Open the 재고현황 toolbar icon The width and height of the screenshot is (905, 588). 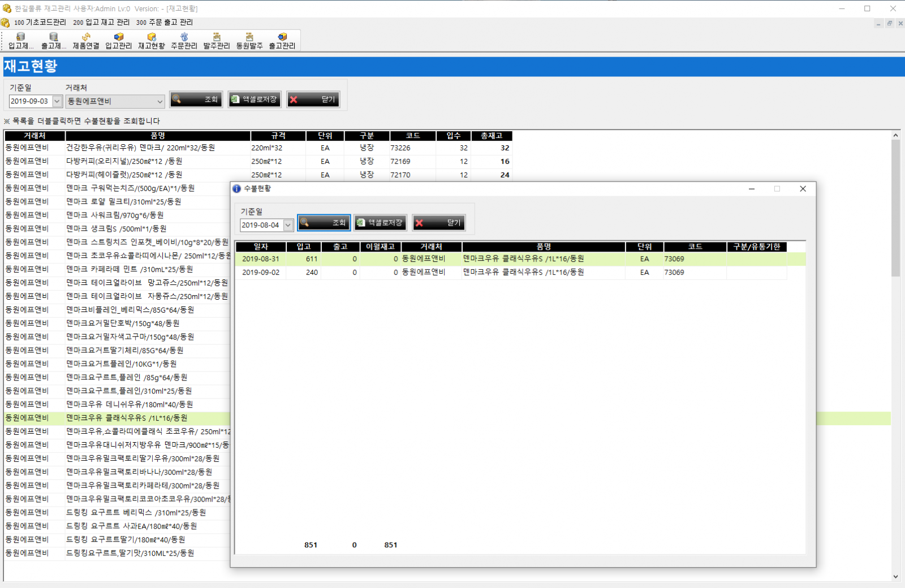pos(152,41)
